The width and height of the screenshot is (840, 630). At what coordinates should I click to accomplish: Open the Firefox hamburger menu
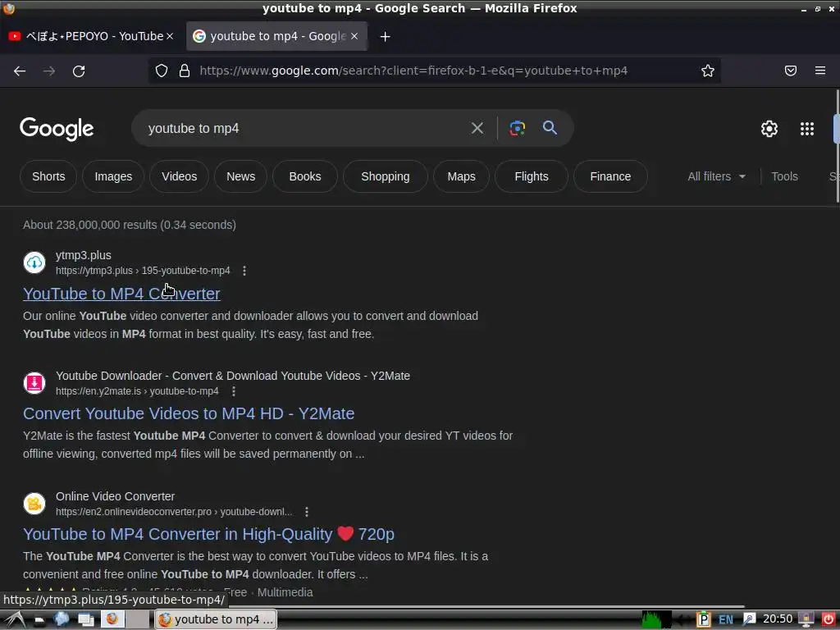point(820,71)
